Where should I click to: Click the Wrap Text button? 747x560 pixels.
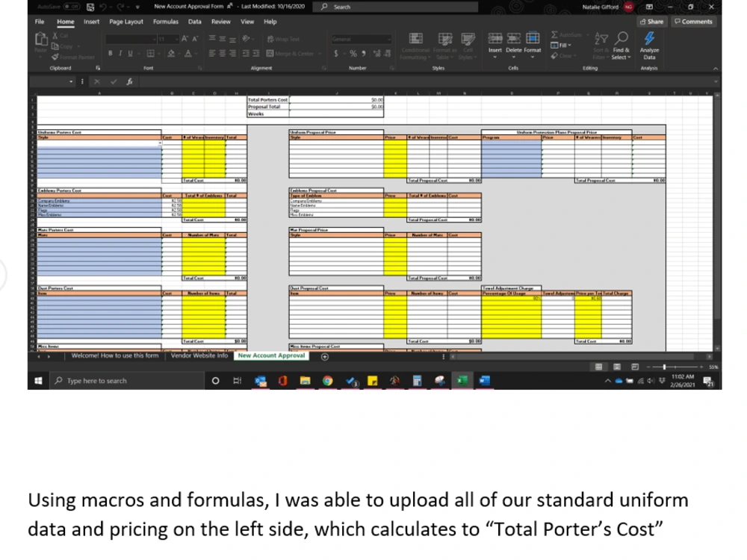pyautogui.click(x=283, y=39)
